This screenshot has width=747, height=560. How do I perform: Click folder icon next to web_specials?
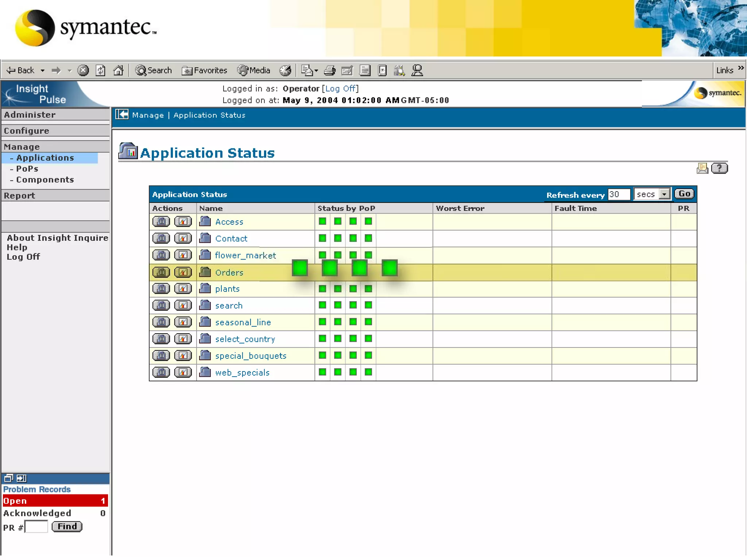coord(205,372)
